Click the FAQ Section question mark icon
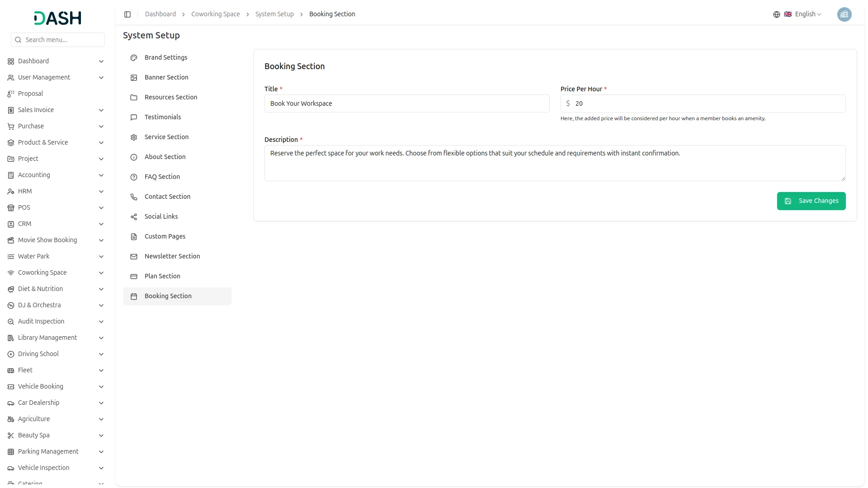The width and height of the screenshot is (868, 488). click(134, 177)
